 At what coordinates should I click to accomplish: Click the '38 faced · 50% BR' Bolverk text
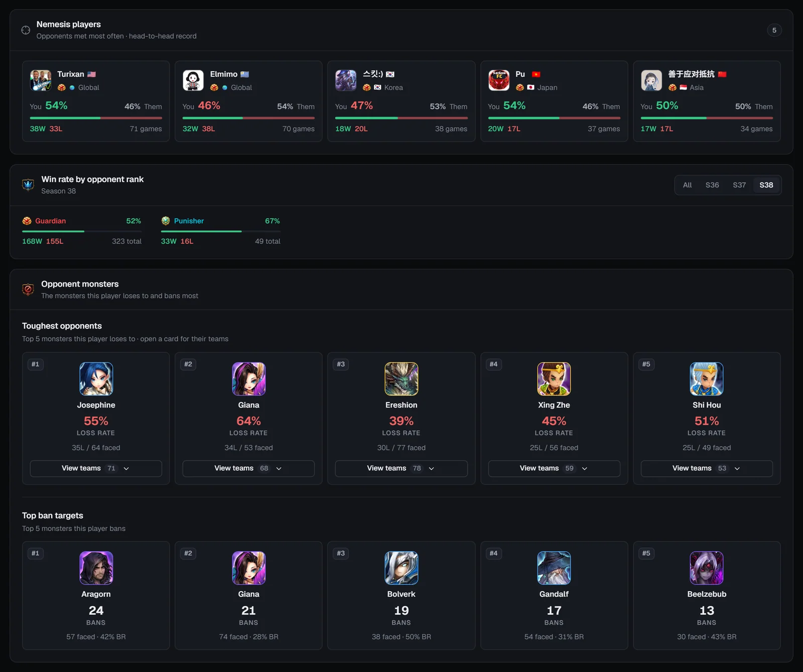401,637
